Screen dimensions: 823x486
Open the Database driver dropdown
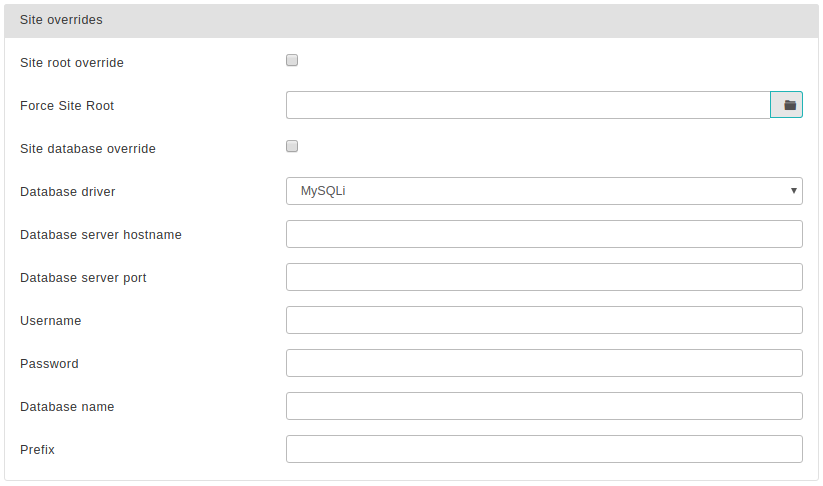[x=543, y=191]
